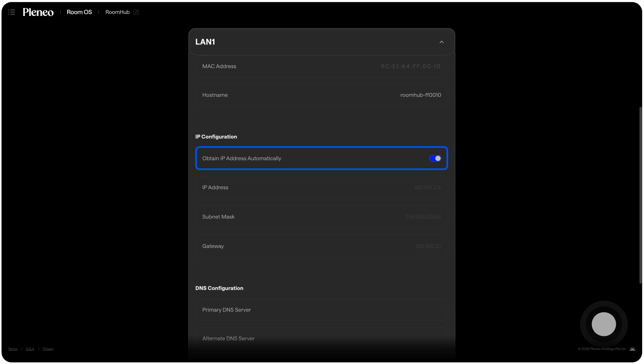Select the RoomHub header label

click(x=117, y=12)
